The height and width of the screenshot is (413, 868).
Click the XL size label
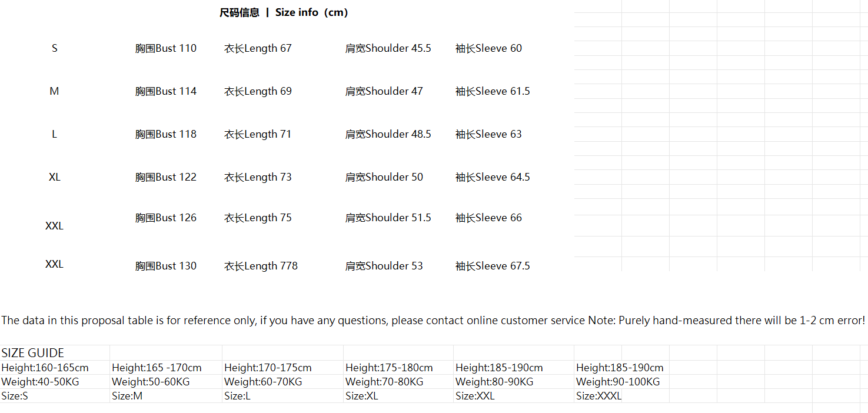55,177
